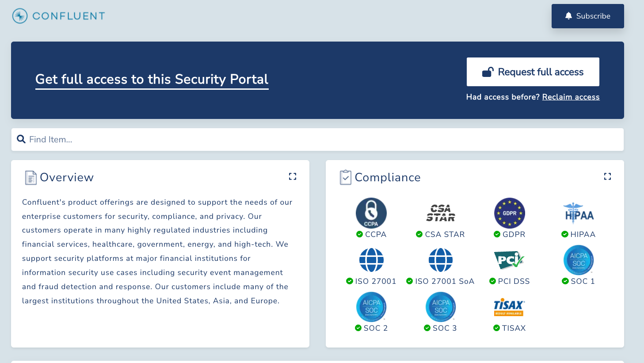Click the green check beside SOC 2
The width and height of the screenshot is (644, 363).
358,328
